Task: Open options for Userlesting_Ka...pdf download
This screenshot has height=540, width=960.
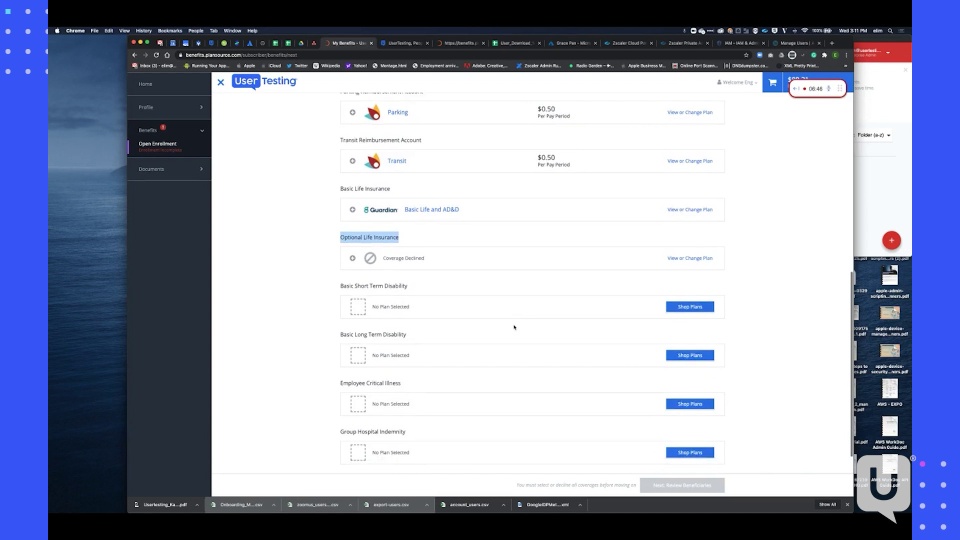Action: (197, 504)
